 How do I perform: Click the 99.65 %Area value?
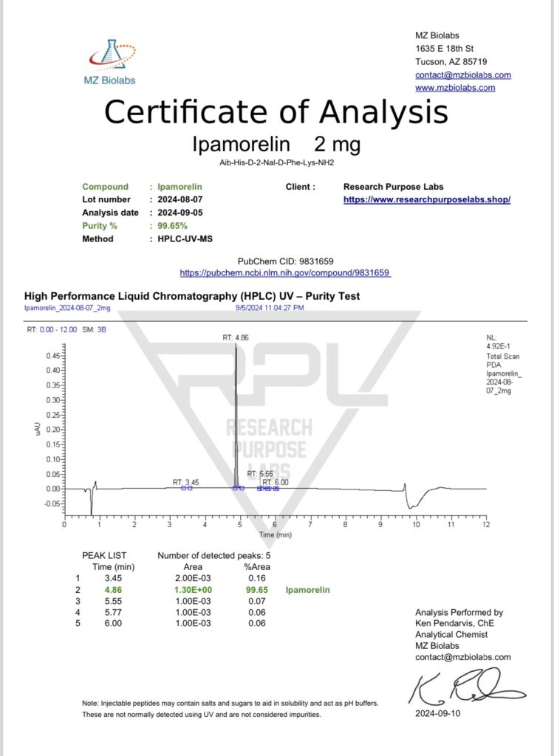[x=259, y=590]
